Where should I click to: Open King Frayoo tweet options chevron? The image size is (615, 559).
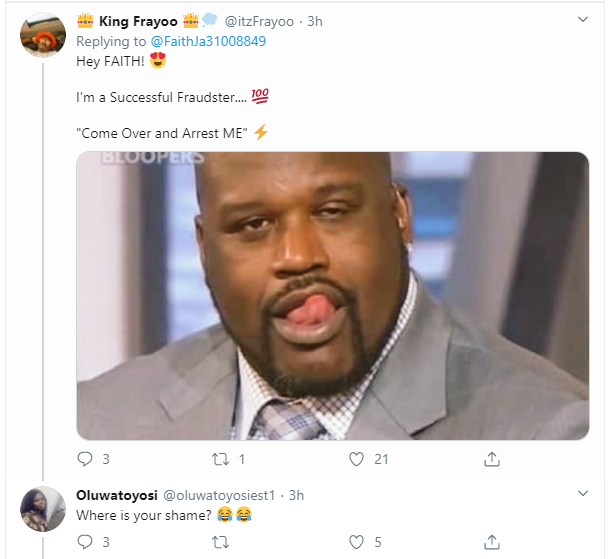point(583,20)
